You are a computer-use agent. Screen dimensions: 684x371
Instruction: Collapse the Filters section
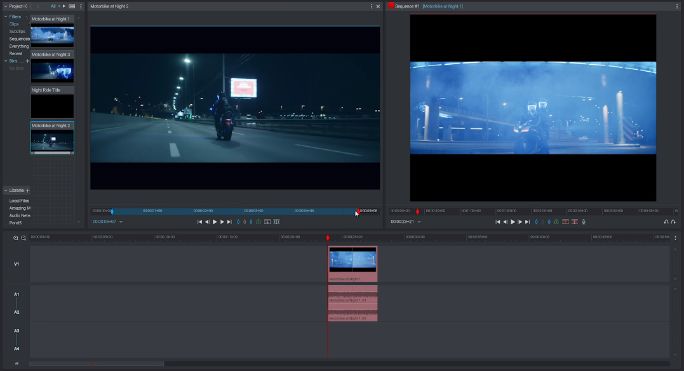click(x=6, y=17)
